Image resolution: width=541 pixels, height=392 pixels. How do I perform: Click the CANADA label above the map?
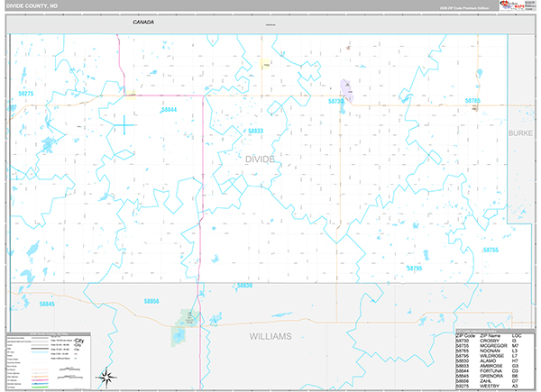pyautogui.click(x=143, y=22)
